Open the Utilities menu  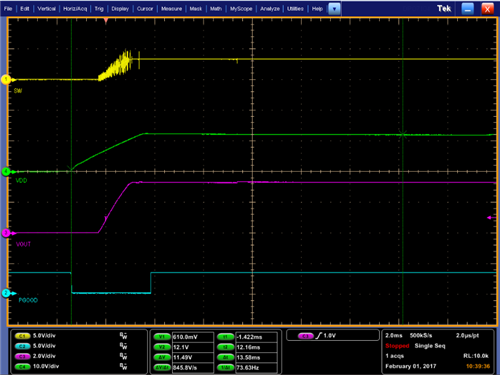click(295, 9)
